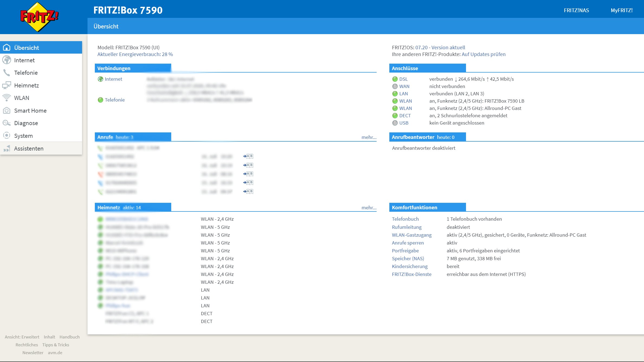Open the Aktueller Energieverbrauch link
The width and height of the screenshot is (644, 362).
point(135,54)
